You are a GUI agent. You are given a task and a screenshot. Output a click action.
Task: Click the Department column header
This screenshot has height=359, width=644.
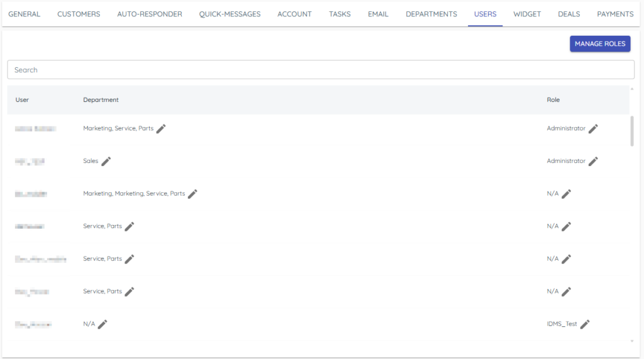click(101, 100)
